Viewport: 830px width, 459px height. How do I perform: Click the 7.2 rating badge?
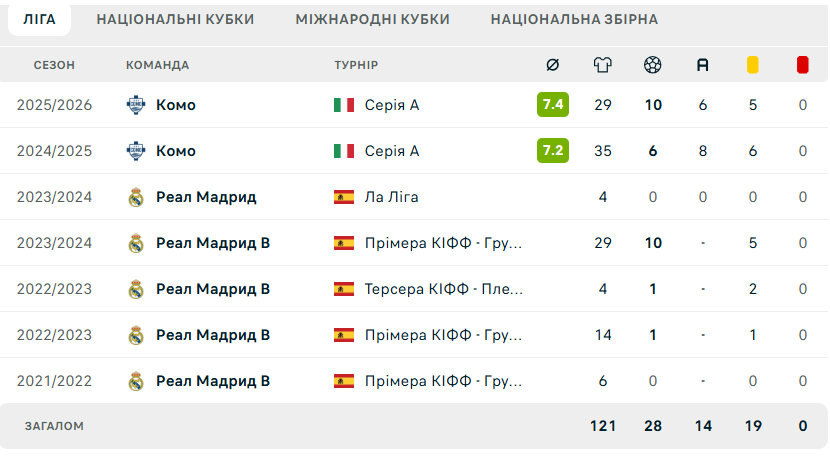[553, 150]
